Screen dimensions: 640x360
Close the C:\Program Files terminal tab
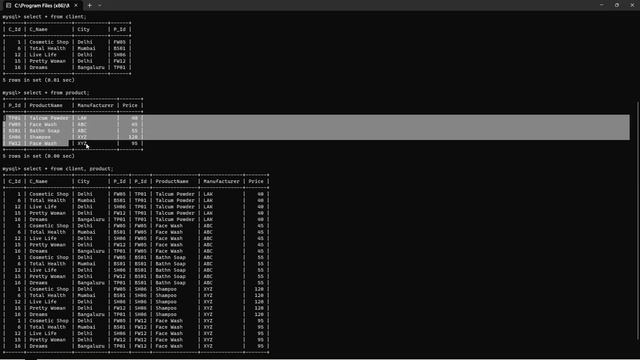(76, 5)
